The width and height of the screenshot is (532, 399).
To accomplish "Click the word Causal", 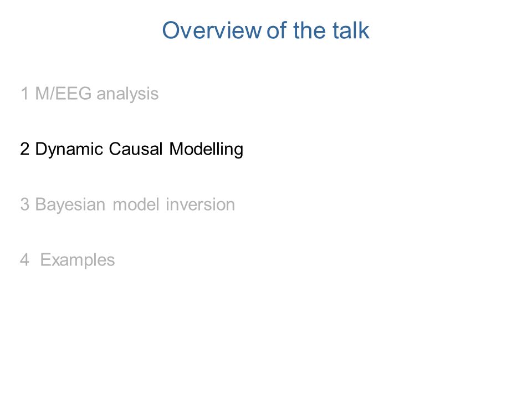I will (136, 149).
